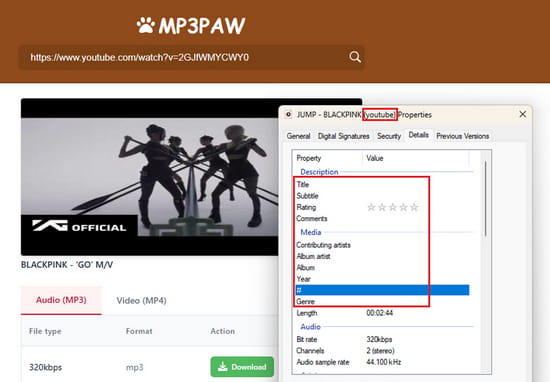
Task: Set the fifth Rating star
Action: pyautogui.click(x=414, y=207)
